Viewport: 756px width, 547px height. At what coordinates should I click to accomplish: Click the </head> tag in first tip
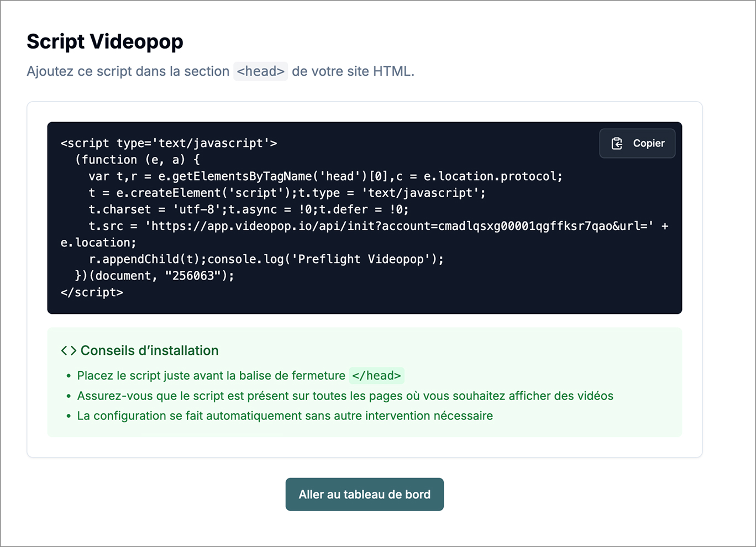click(376, 376)
